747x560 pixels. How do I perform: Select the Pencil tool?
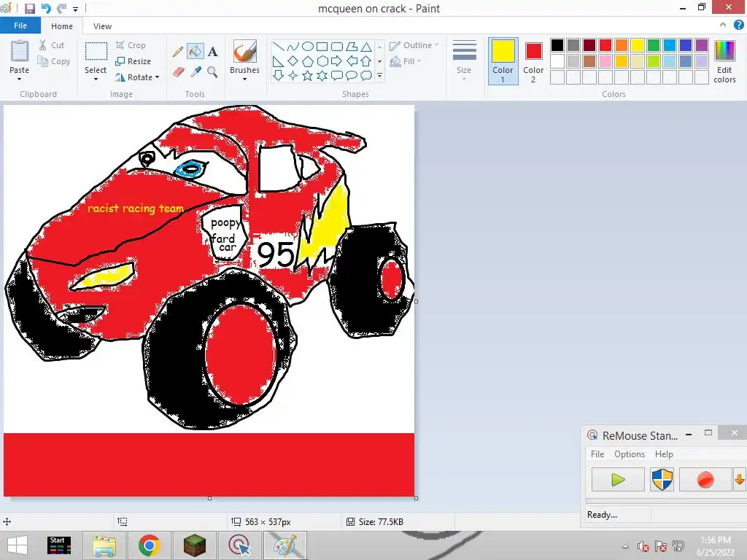[x=178, y=52]
